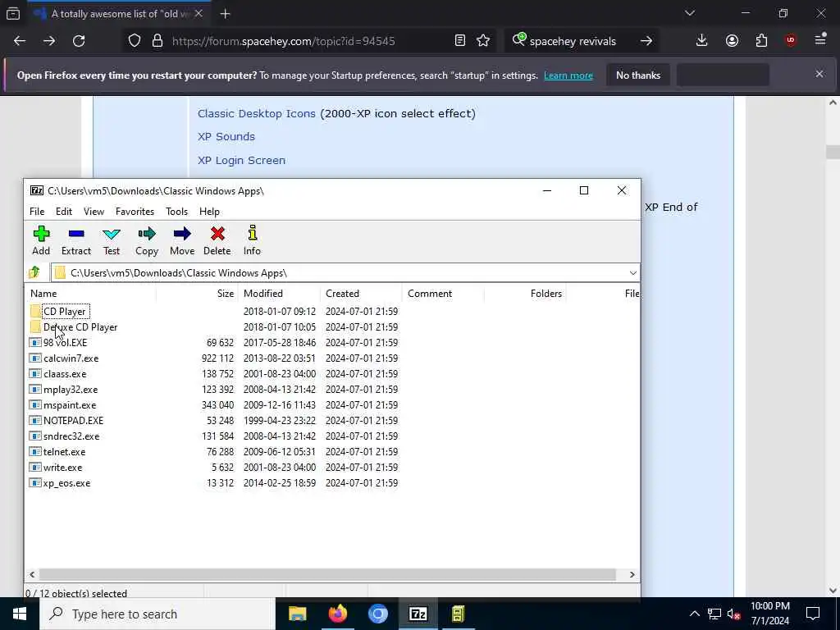The width and height of the screenshot is (840, 630).
Task: Submit search with the arrow button
Action: point(646,41)
